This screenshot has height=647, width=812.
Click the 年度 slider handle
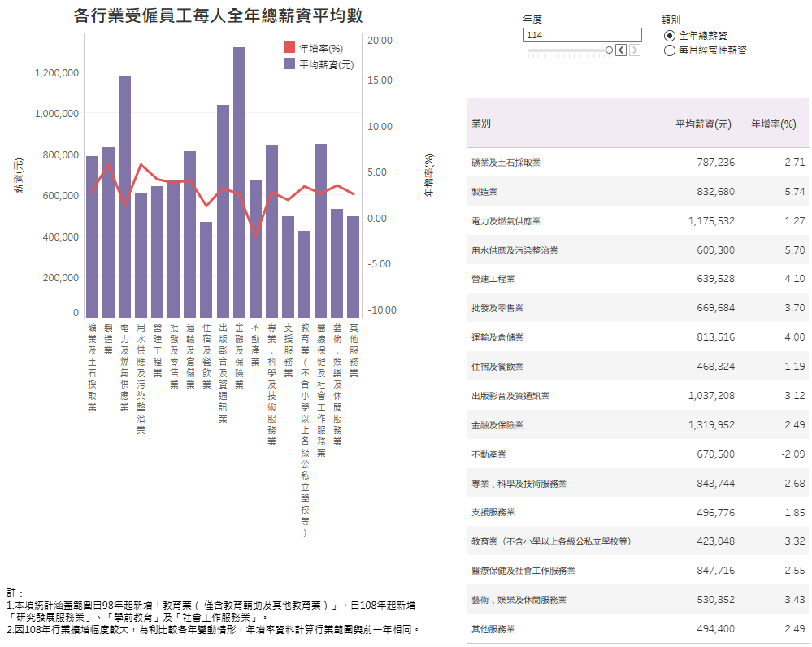click(x=609, y=50)
